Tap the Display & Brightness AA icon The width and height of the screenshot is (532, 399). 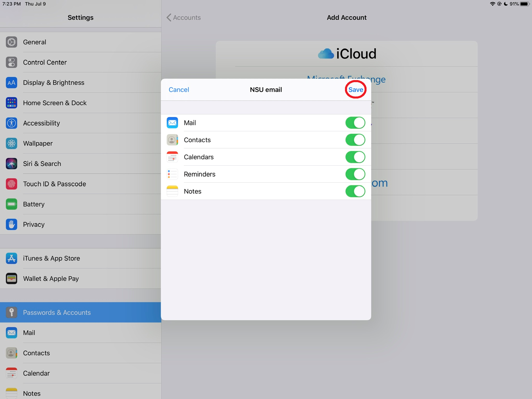tap(11, 83)
